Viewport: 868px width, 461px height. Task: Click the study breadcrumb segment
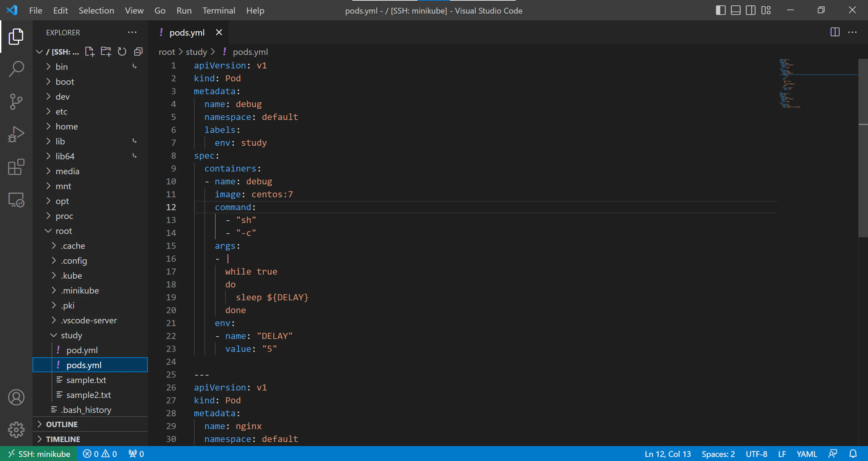point(196,52)
